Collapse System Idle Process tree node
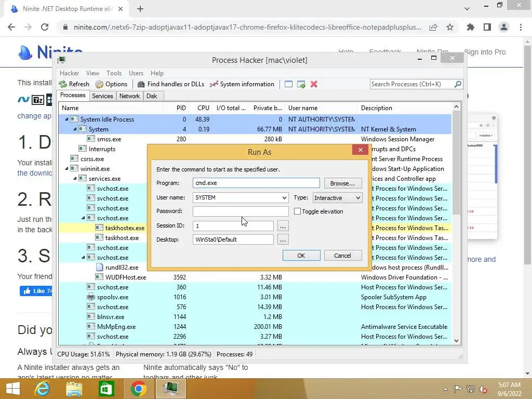532x399 pixels. click(67, 119)
